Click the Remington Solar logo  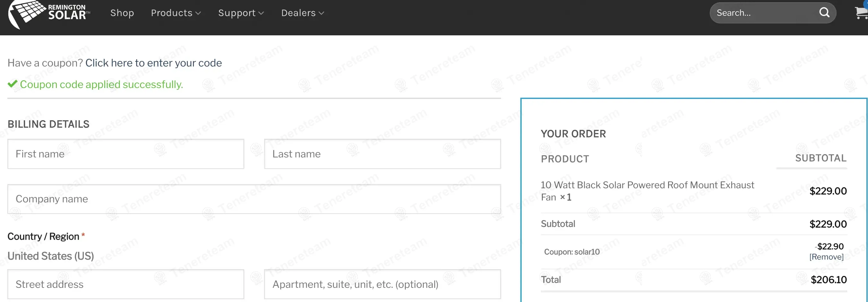(49, 13)
